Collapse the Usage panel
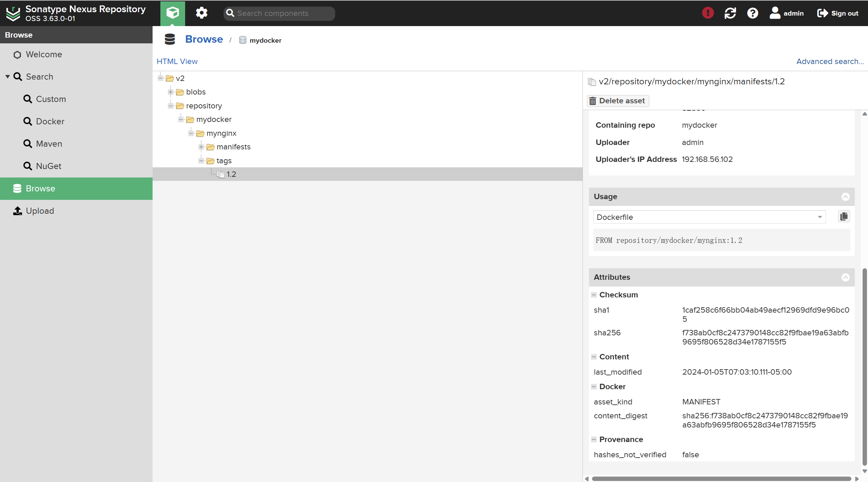The image size is (868, 482). click(845, 197)
